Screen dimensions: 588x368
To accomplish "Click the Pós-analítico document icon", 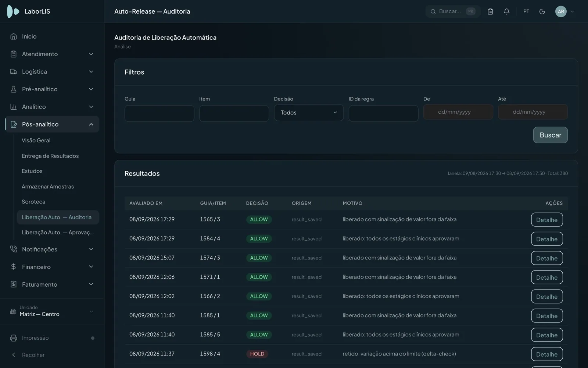I will (14, 124).
